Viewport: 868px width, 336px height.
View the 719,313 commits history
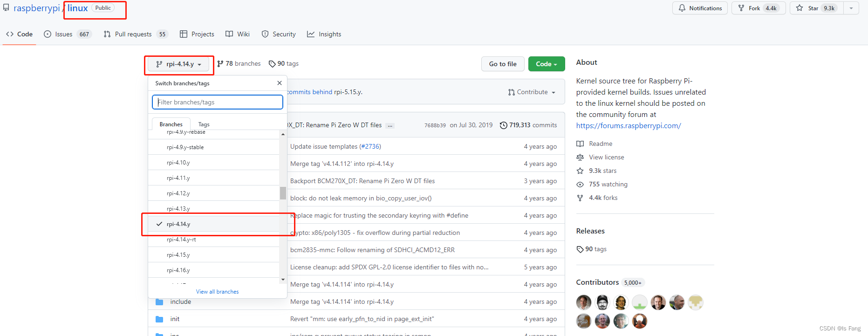528,125
